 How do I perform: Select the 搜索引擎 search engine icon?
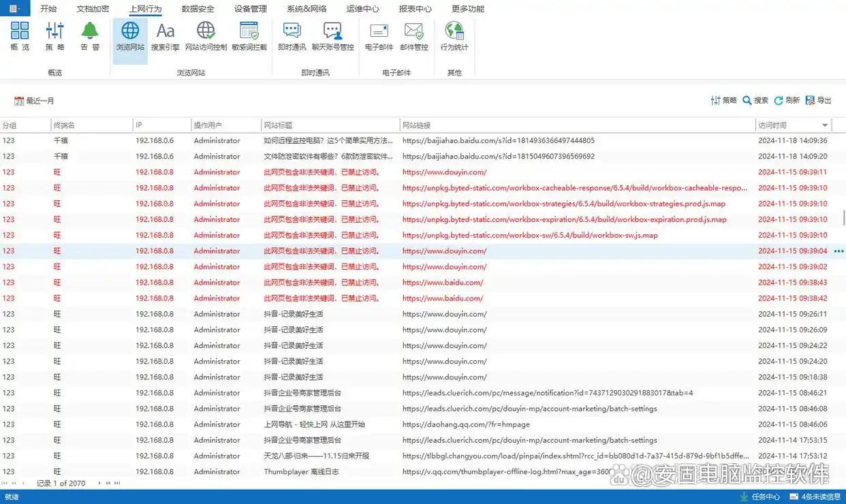point(165,36)
